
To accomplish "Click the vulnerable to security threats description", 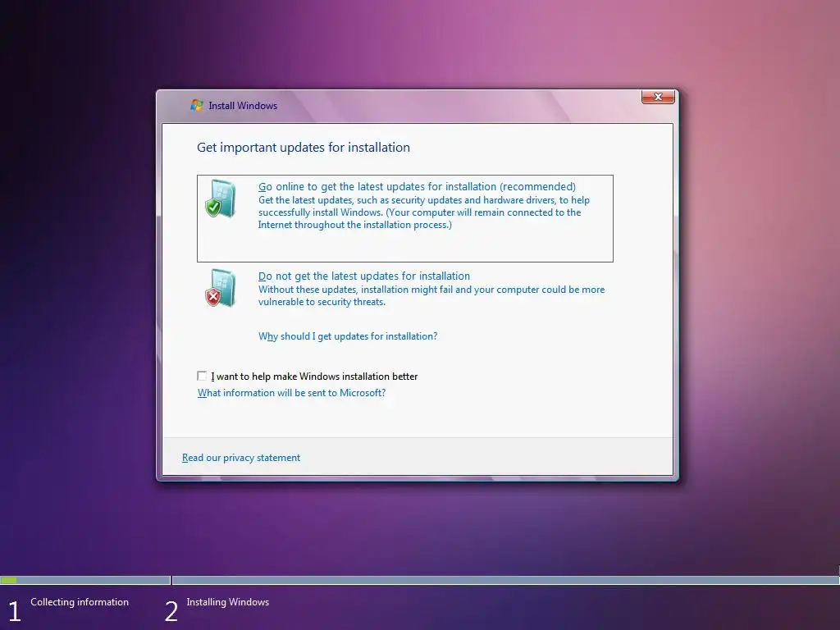I will tap(431, 295).
